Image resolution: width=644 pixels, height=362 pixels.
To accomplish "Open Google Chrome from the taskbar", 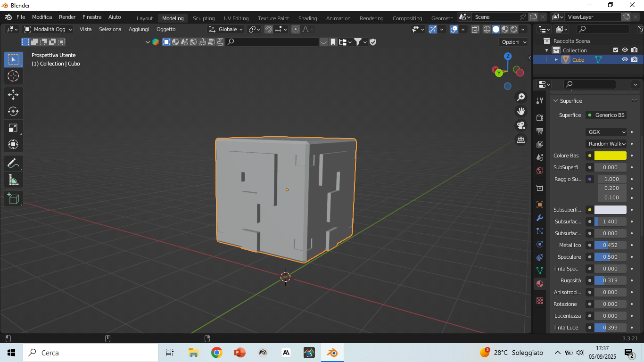I will point(216,353).
